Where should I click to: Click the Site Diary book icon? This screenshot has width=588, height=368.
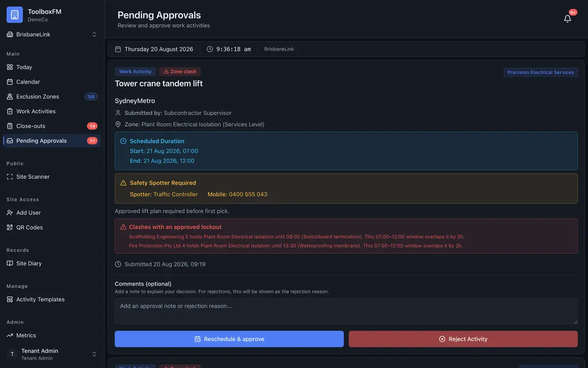click(10, 263)
